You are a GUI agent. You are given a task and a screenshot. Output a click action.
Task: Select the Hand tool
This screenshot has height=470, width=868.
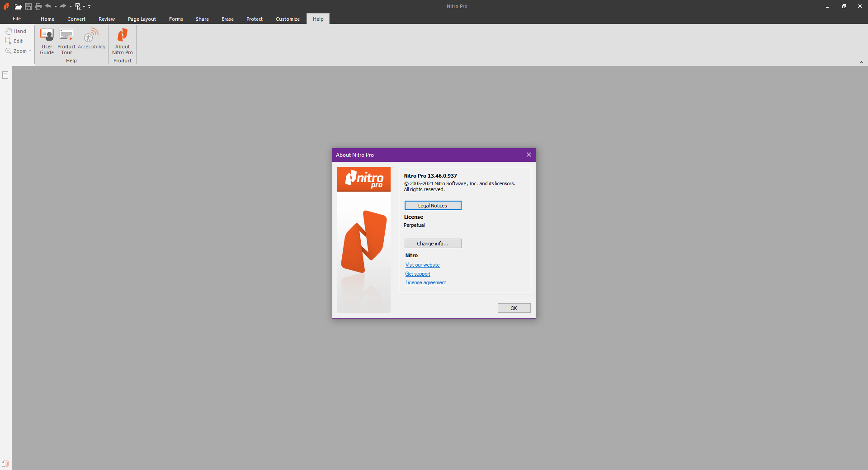pyautogui.click(x=16, y=31)
